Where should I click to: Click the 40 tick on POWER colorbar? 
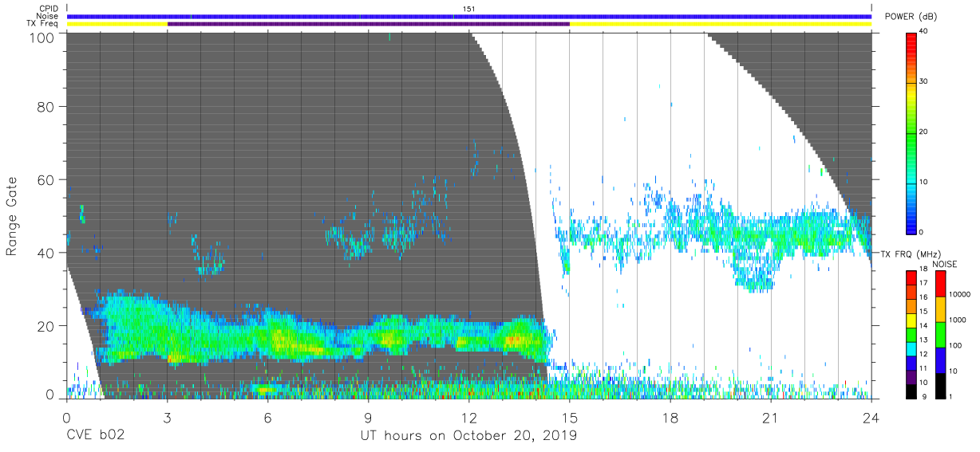click(924, 31)
